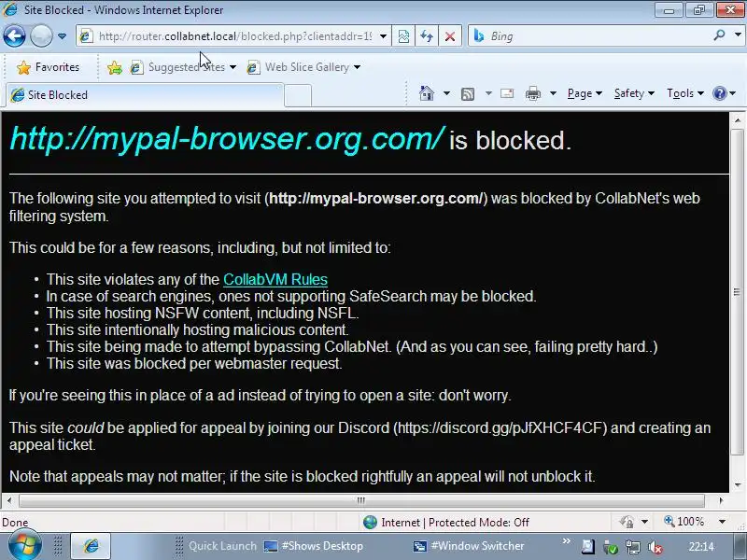
Task: Expand the zoom level dropdown arrow
Action: (x=722, y=522)
